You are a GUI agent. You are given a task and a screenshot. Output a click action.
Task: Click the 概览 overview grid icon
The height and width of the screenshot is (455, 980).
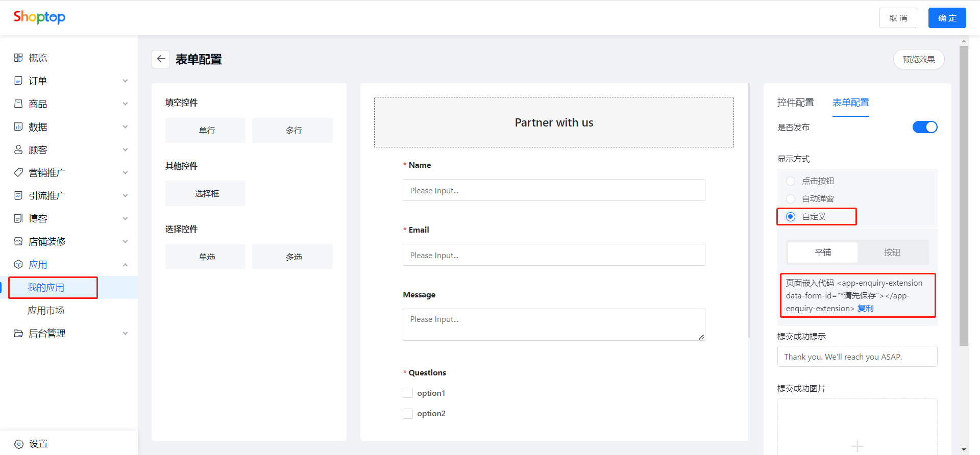click(18, 58)
